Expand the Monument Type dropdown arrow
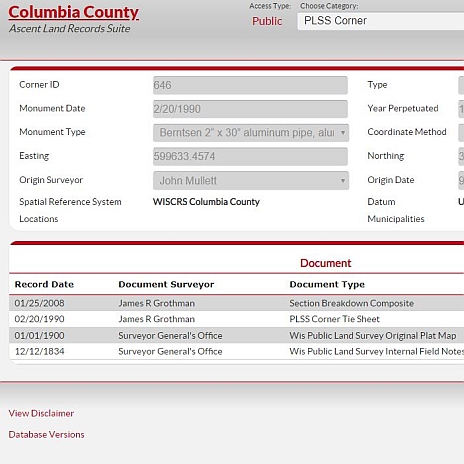Screen dimensions: 464x464 click(343, 133)
